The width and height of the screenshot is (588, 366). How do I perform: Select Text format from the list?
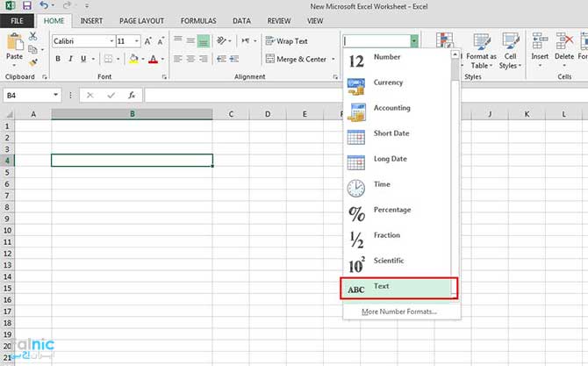pyautogui.click(x=399, y=288)
